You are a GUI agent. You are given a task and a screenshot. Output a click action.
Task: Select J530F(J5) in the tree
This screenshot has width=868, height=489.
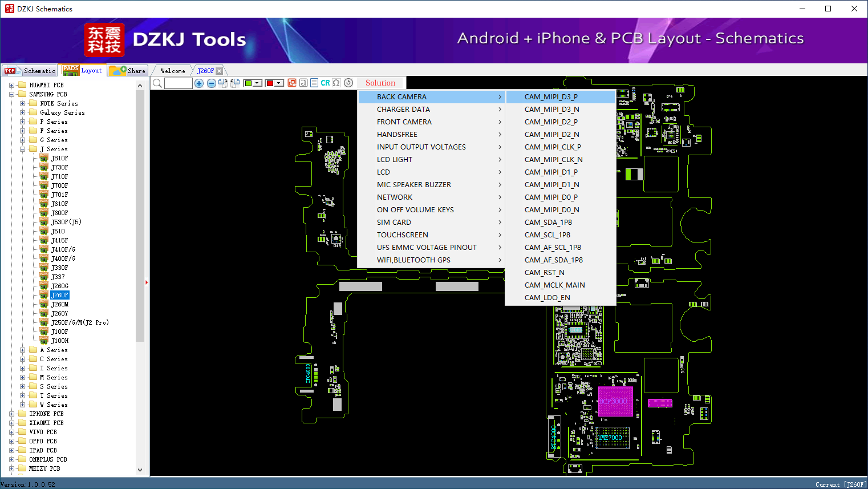click(66, 222)
